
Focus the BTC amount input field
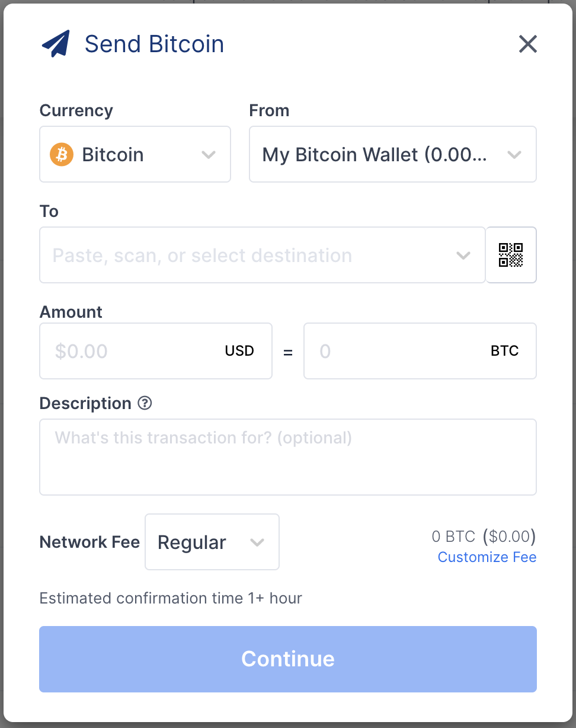tap(420, 351)
